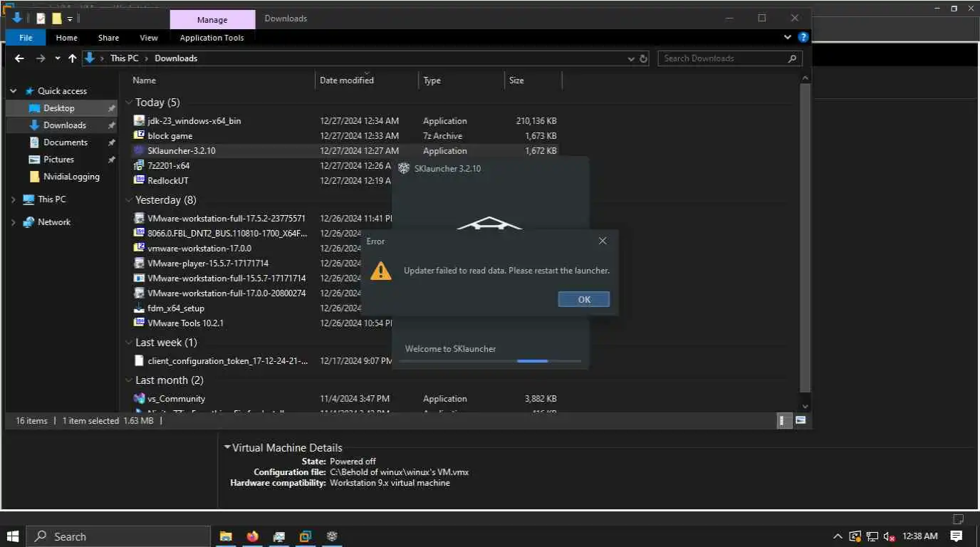This screenshot has height=547, width=980.
Task: Switch to Large icons view layout
Action: click(801, 421)
